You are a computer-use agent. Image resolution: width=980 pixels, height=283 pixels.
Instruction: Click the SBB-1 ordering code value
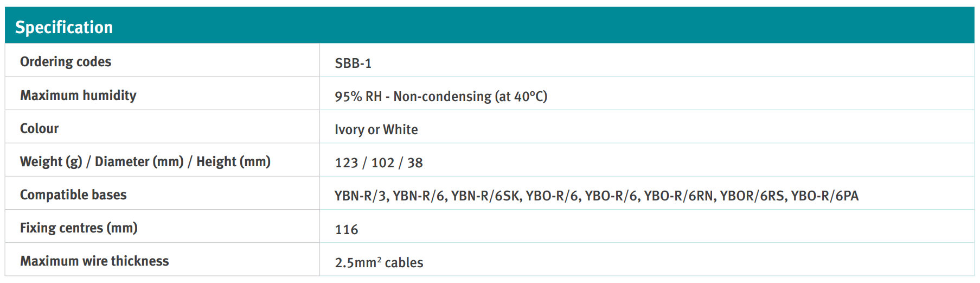click(353, 64)
